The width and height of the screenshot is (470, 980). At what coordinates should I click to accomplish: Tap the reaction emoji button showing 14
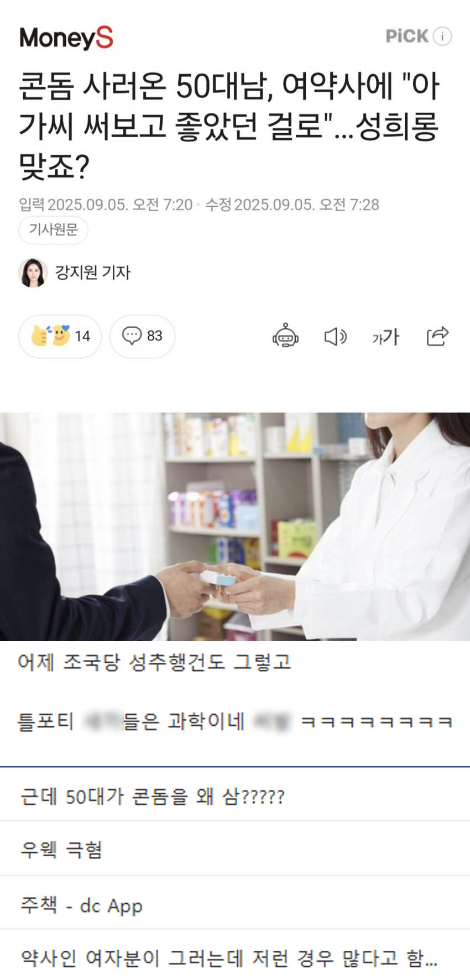coord(60,336)
